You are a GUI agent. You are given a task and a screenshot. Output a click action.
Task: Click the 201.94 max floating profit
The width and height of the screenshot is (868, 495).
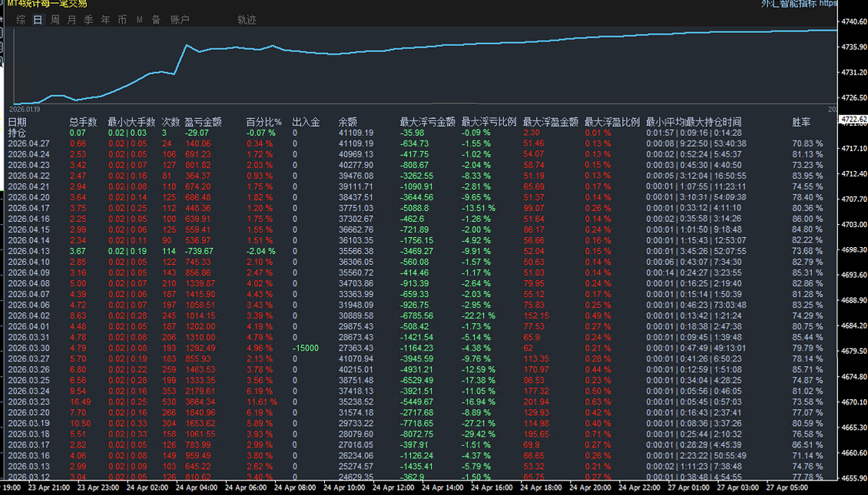pyautogui.click(x=536, y=402)
